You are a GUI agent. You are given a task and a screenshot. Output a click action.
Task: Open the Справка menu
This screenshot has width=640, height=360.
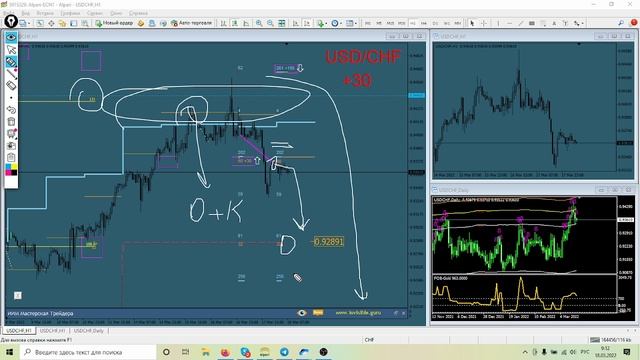138,13
